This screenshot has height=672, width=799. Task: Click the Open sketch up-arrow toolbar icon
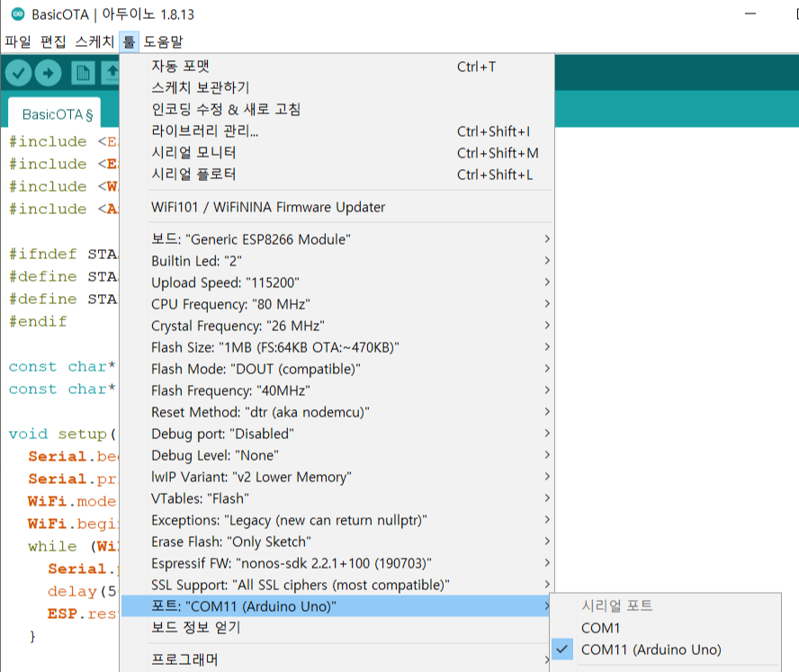[x=111, y=74]
